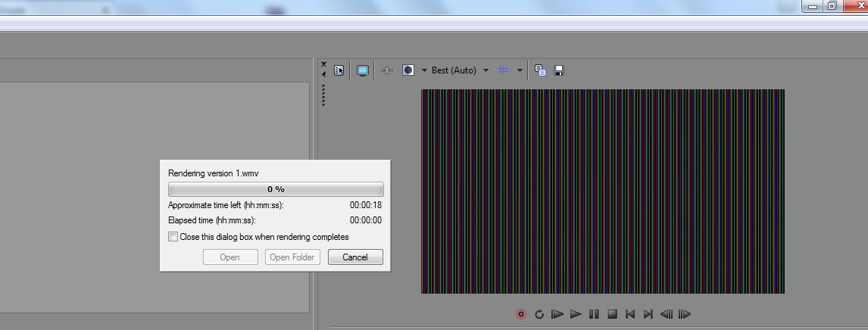The width and height of the screenshot is (868, 330).
Task: Cancel the rendering
Action: 355,257
